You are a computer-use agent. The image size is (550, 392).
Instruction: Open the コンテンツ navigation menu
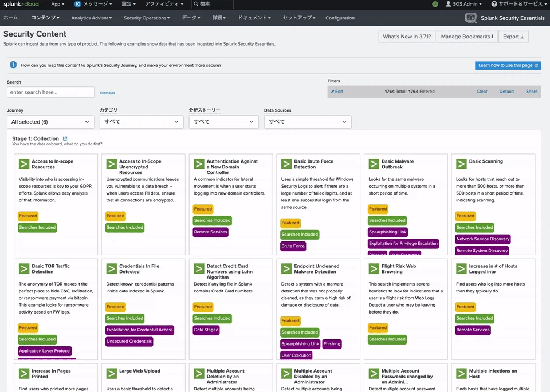click(x=45, y=18)
